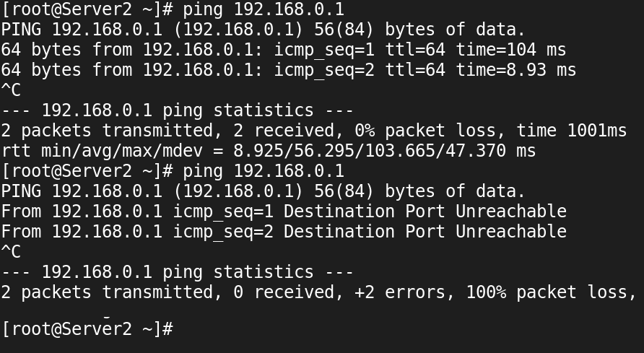Screen dimensions: 644x353
Task: Click the 0 received text
Action: 284,292
